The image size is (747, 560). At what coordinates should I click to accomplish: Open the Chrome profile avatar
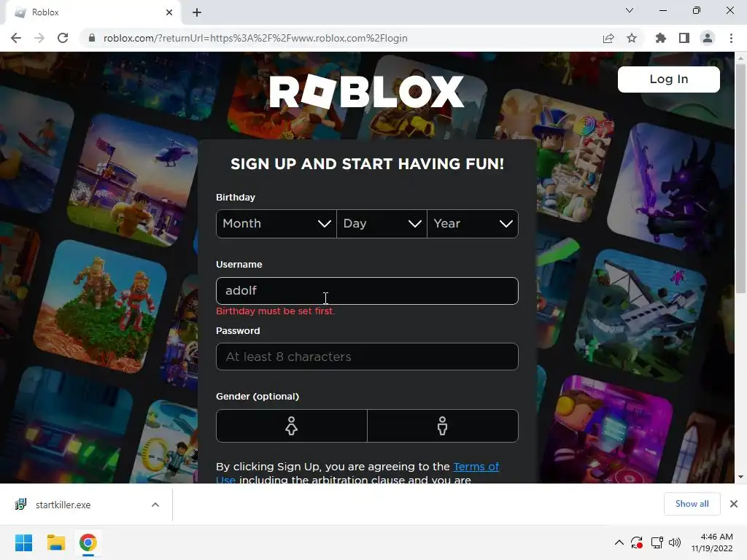pos(708,38)
